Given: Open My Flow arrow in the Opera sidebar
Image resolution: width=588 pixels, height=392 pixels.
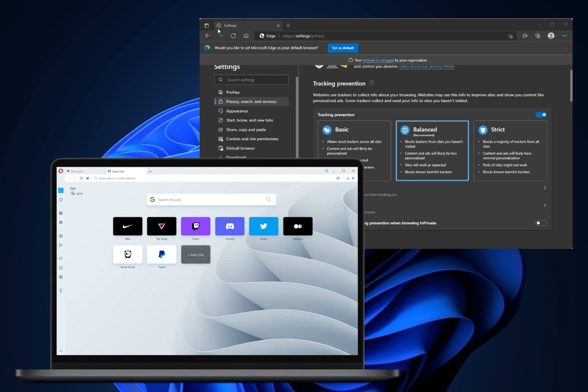Looking at the screenshot, I should pyautogui.click(x=61, y=245).
